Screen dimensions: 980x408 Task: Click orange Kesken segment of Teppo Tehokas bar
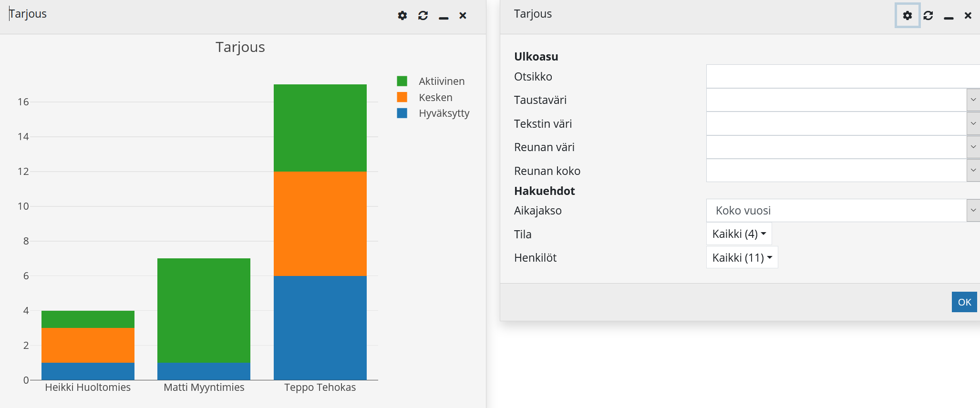[320, 224]
